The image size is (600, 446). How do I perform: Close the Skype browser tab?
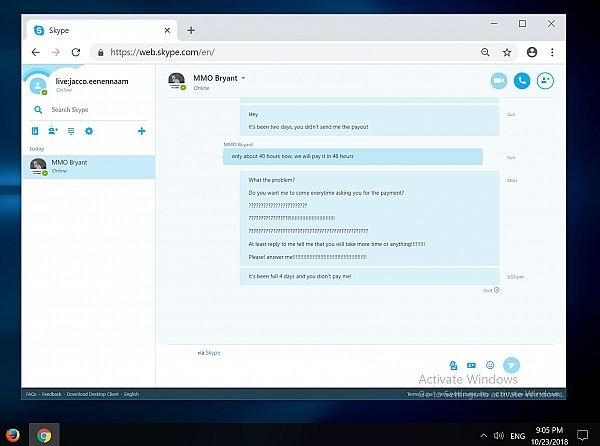click(x=167, y=30)
